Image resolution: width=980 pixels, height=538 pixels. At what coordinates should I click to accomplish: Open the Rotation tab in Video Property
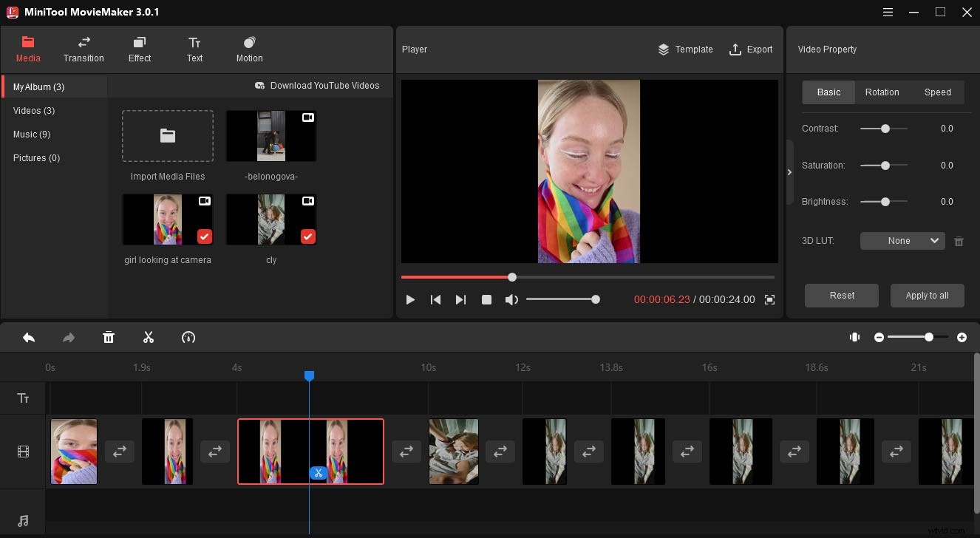pyautogui.click(x=882, y=92)
